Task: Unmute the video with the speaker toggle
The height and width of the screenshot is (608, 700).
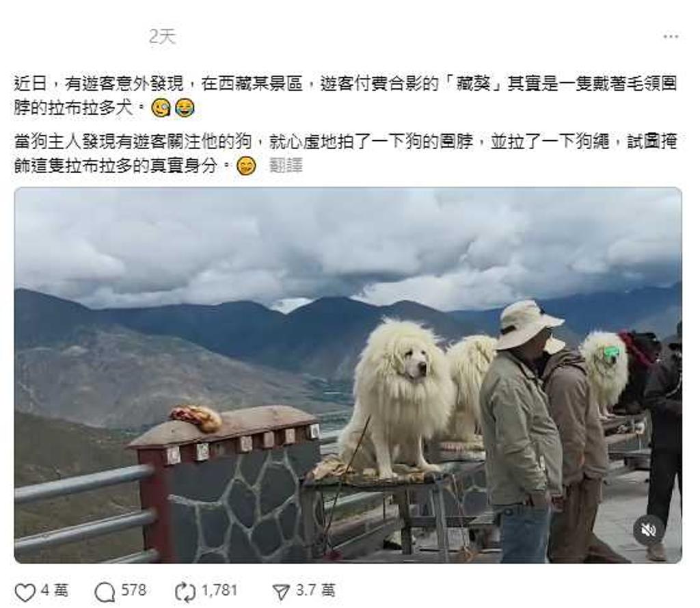Action: click(649, 530)
